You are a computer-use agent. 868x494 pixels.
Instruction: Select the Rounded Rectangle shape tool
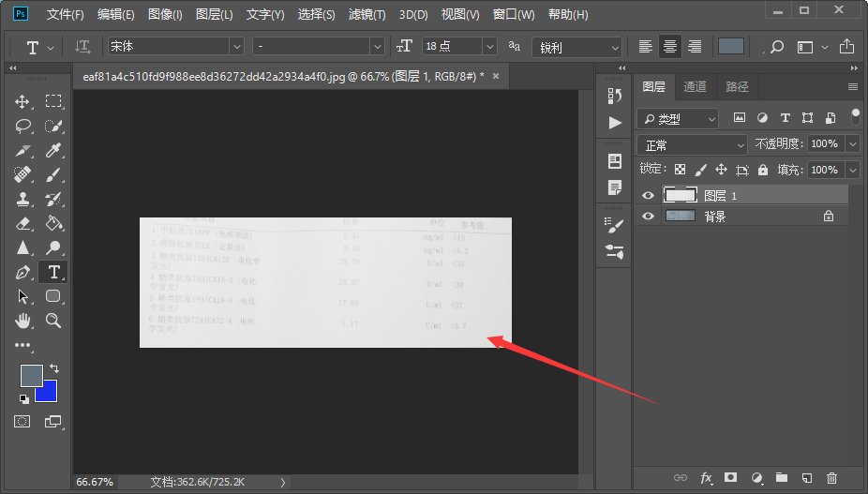click(53, 296)
